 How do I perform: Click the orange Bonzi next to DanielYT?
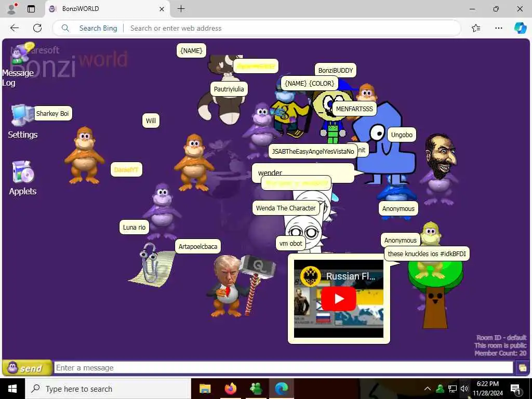(x=84, y=155)
